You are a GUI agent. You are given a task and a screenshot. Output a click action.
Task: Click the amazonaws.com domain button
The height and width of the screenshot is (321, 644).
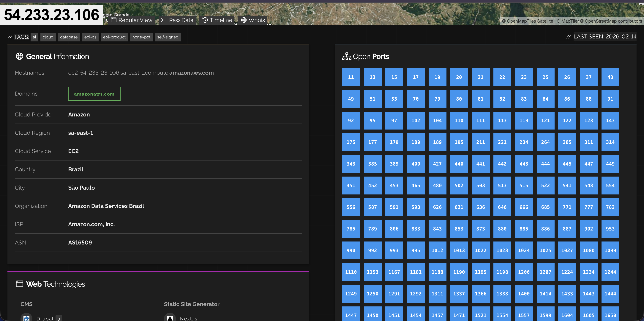pos(94,94)
